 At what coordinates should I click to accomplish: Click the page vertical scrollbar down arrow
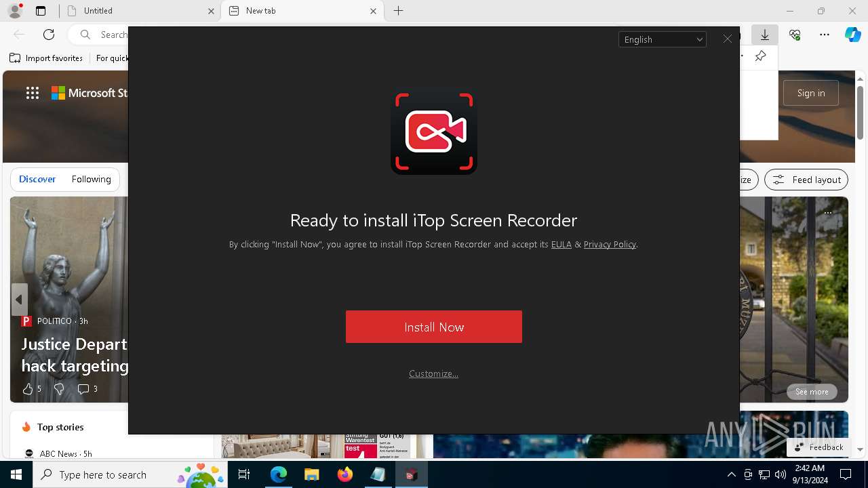(x=861, y=449)
